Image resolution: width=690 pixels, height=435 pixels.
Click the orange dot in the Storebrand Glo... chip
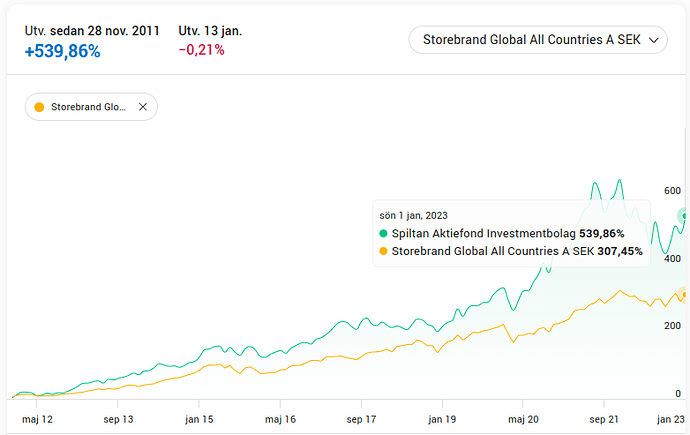point(39,107)
